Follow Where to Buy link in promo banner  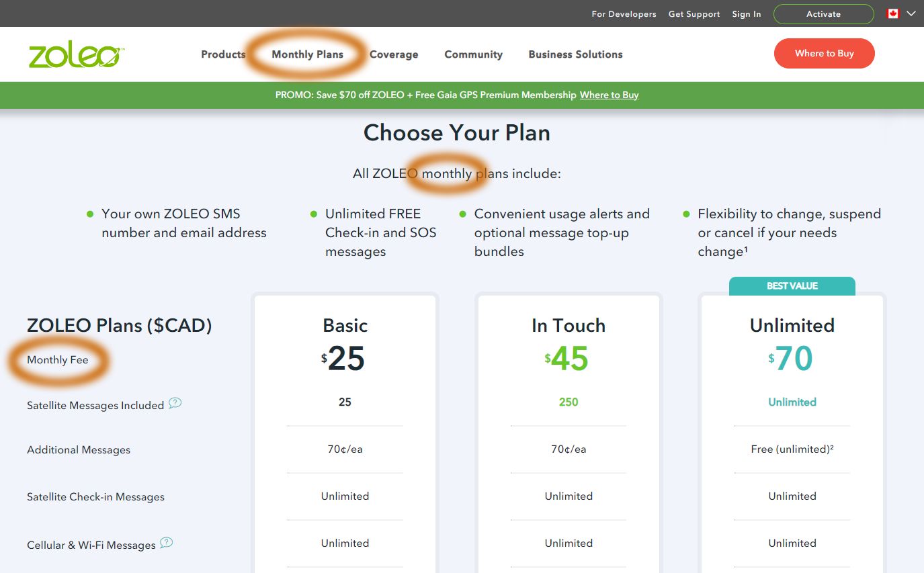609,95
